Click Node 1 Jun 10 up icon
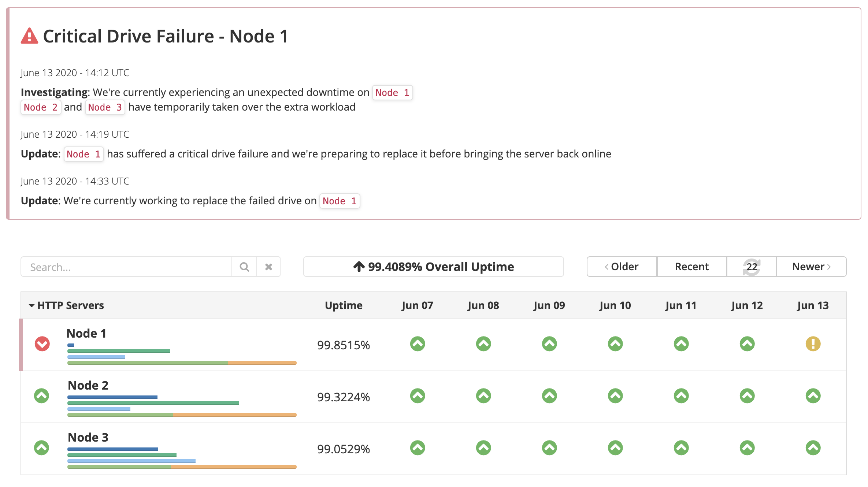 point(615,344)
